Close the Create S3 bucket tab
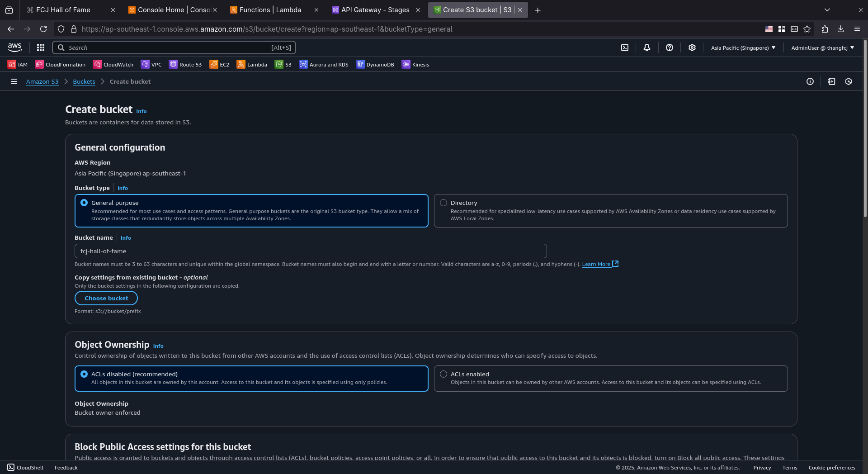 pos(520,10)
